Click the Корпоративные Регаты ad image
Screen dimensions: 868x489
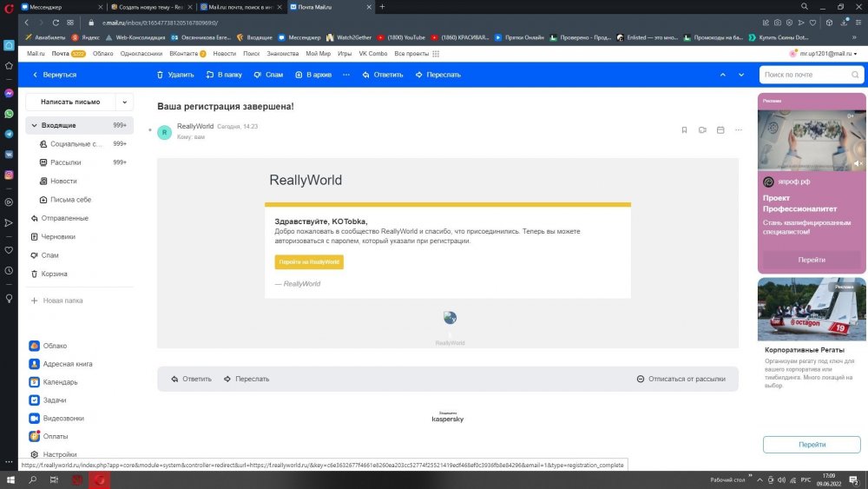(x=812, y=309)
